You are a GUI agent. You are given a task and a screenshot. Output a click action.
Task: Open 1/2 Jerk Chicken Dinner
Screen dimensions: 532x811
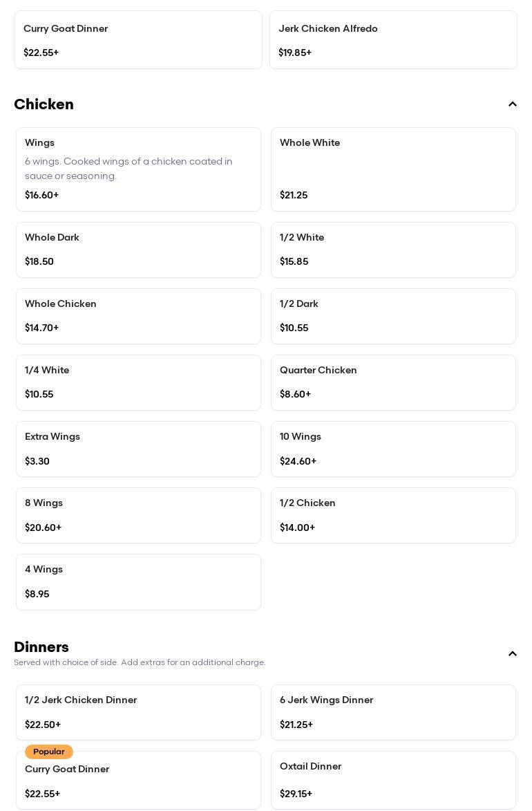pos(138,712)
